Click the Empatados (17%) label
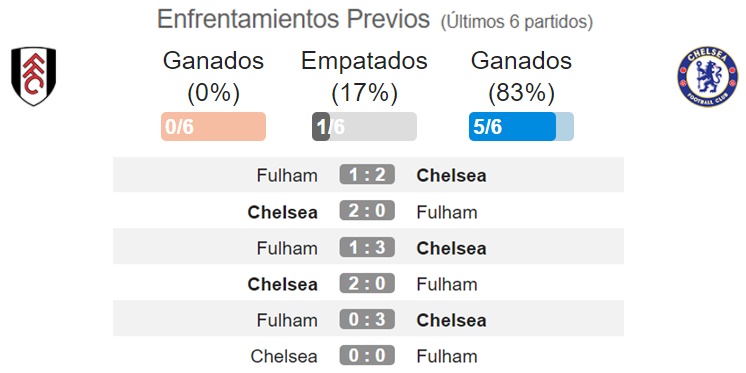Screen dimensions: 746x373 pyautogui.click(x=364, y=77)
